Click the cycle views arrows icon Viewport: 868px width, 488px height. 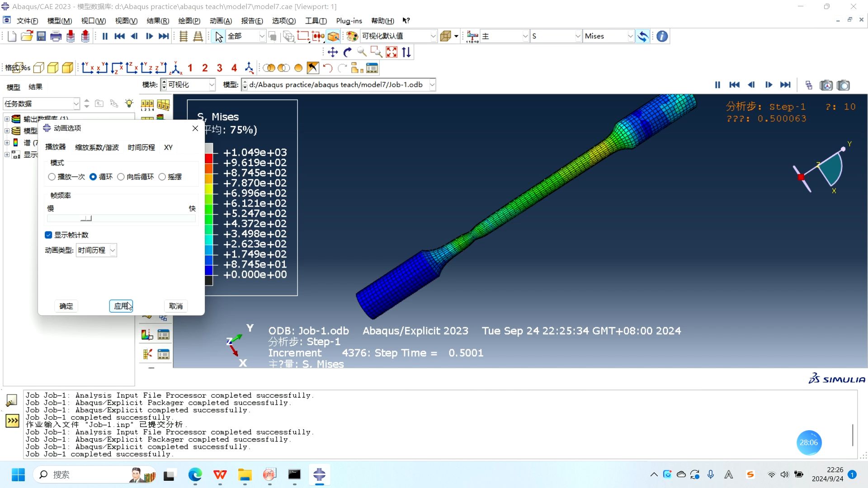point(406,52)
